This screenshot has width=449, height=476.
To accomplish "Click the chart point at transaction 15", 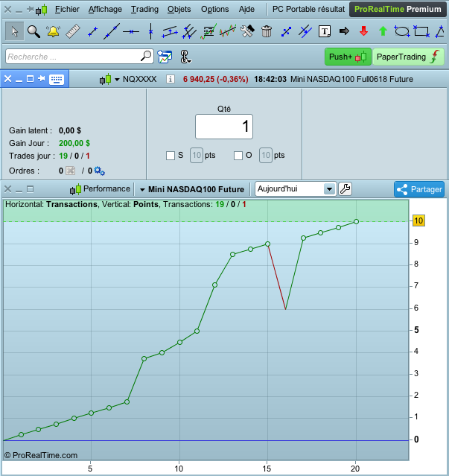I will tap(267, 244).
